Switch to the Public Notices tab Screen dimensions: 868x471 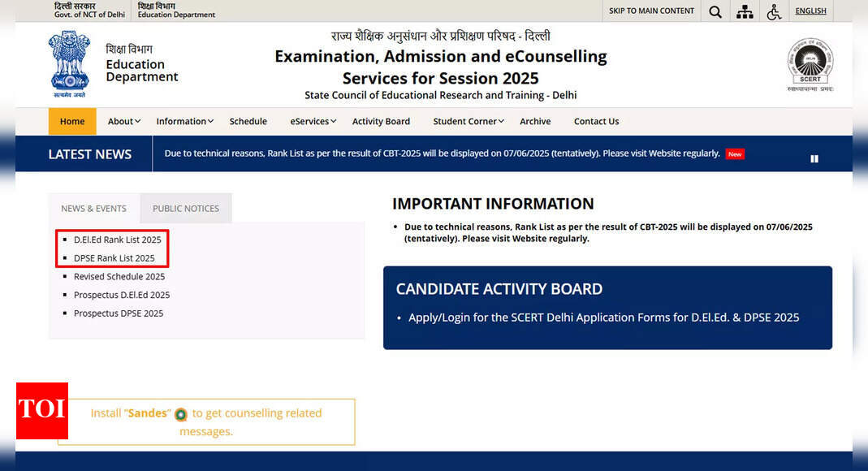[x=186, y=208]
